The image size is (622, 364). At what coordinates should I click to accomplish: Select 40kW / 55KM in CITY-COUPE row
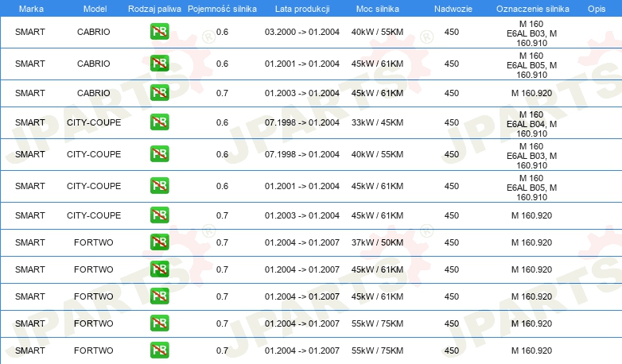(x=377, y=154)
